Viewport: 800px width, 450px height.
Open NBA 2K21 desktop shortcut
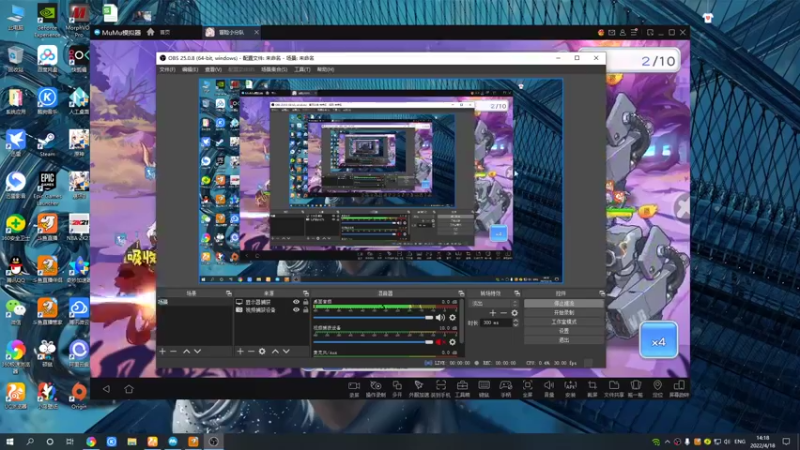79,227
